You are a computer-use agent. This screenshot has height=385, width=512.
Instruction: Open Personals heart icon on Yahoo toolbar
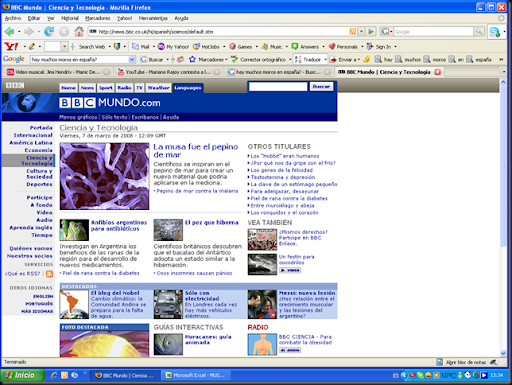[x=332, y=46]
